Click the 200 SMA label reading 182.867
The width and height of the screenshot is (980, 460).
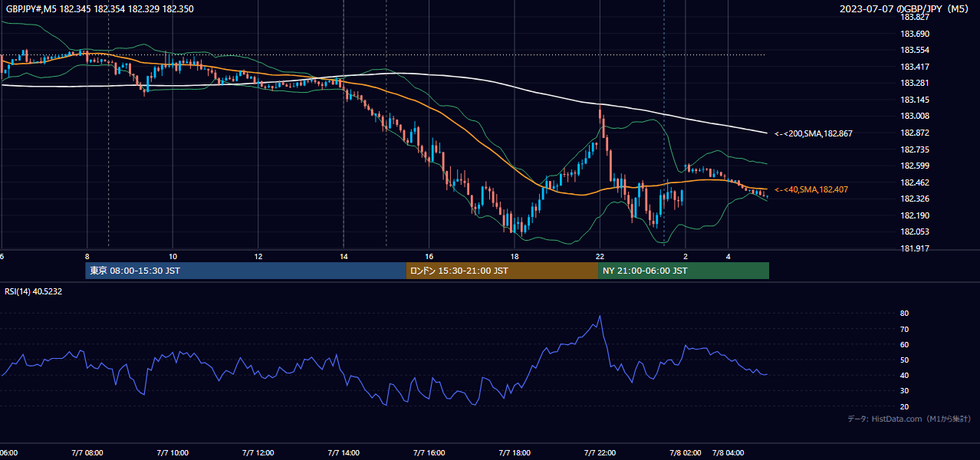tap(814, 133)
